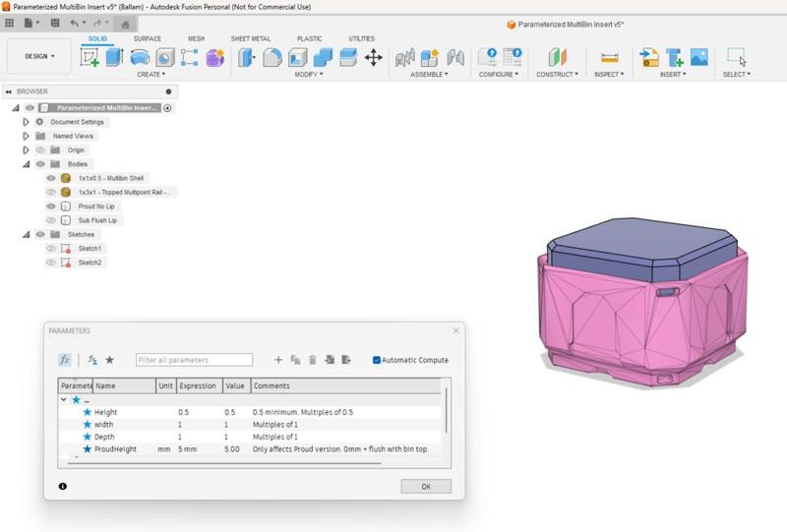Click the Save disk icon
Screen dimensions: 787x532
55,23
